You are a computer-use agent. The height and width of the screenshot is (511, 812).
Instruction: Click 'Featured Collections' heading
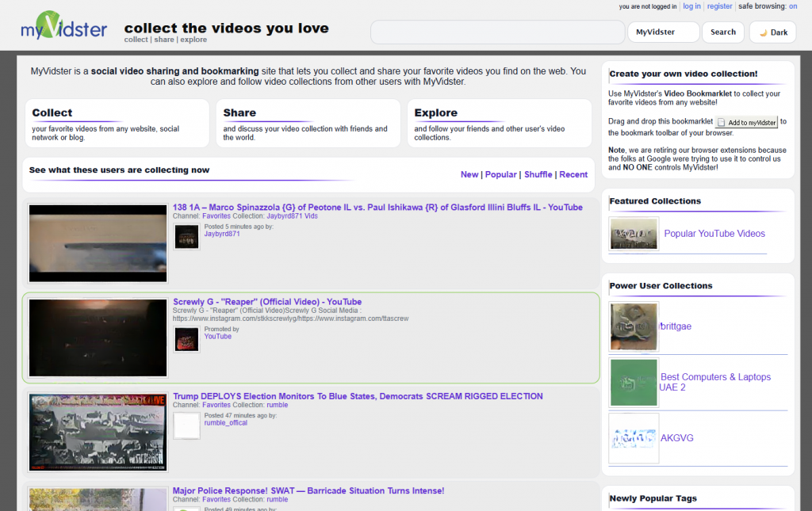click(x=655, y=201)
